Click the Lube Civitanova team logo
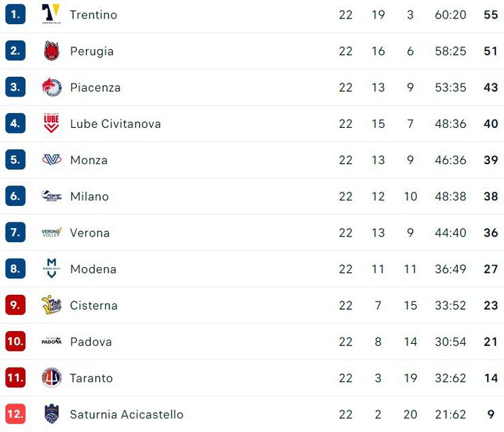The height and width of the screenshot is (432, 504). click(51, 124)
